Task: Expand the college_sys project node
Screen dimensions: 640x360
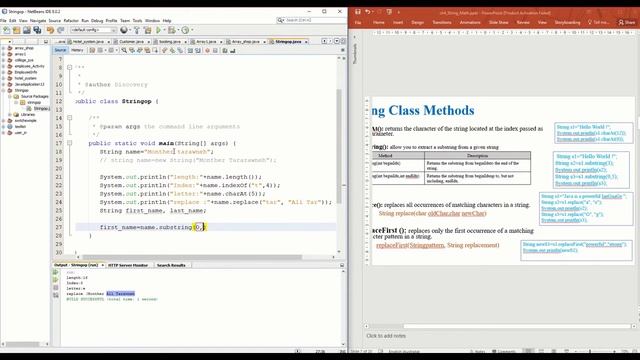Action: (x=4, y=60)
